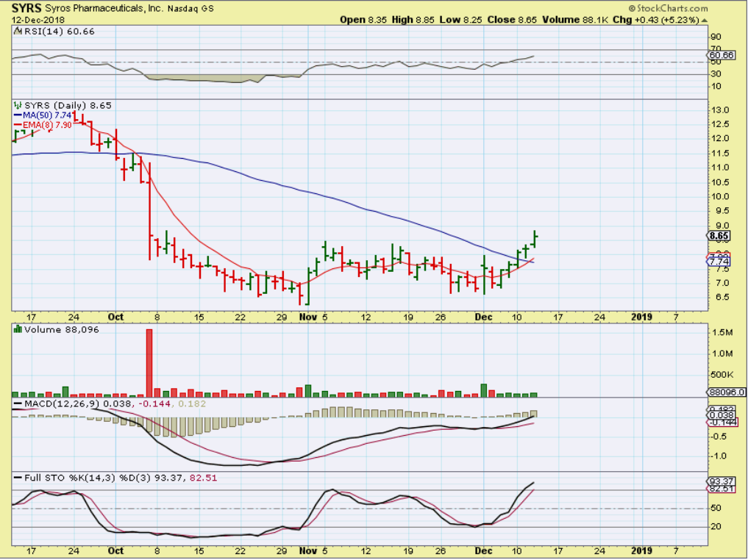Viewport: 748px width, 560px height.
Task: Click the RSI(14) 60.66 legend icon
Action: (x=18, y=32)
